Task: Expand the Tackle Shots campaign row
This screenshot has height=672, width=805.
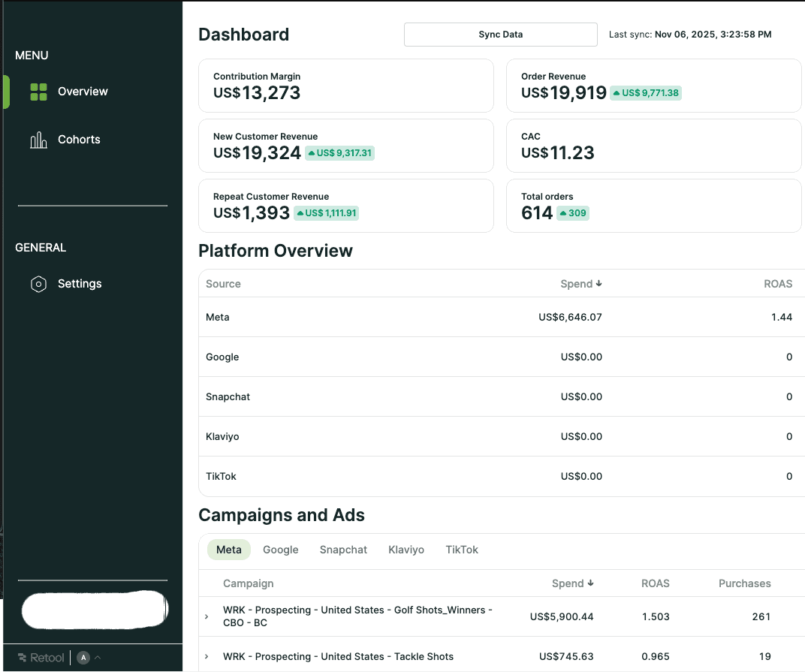Action: [x=207, y=656]
